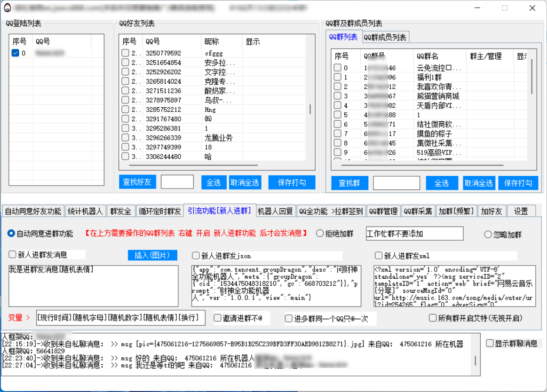Image resolution: width=547 pixels, height=392 pixels.
Task: Enable the 新人进群发消息 checkbox
Action: click(x=13, y=255)
